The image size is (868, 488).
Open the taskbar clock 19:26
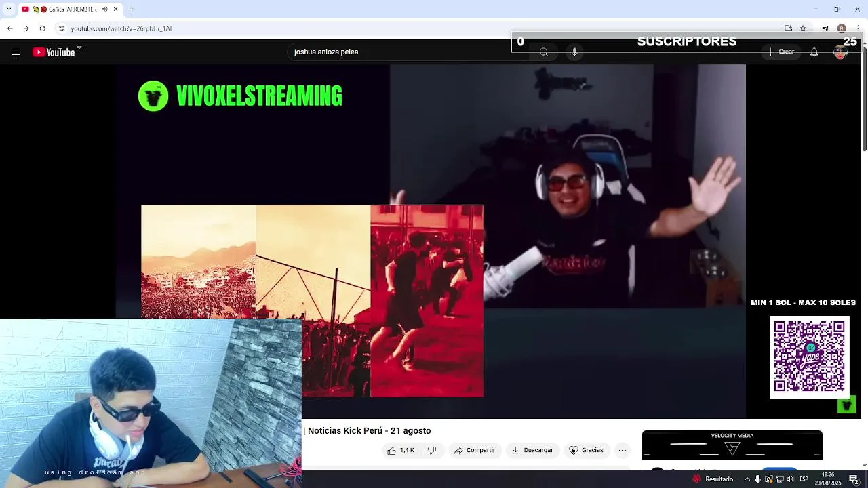tap(828, 479)
